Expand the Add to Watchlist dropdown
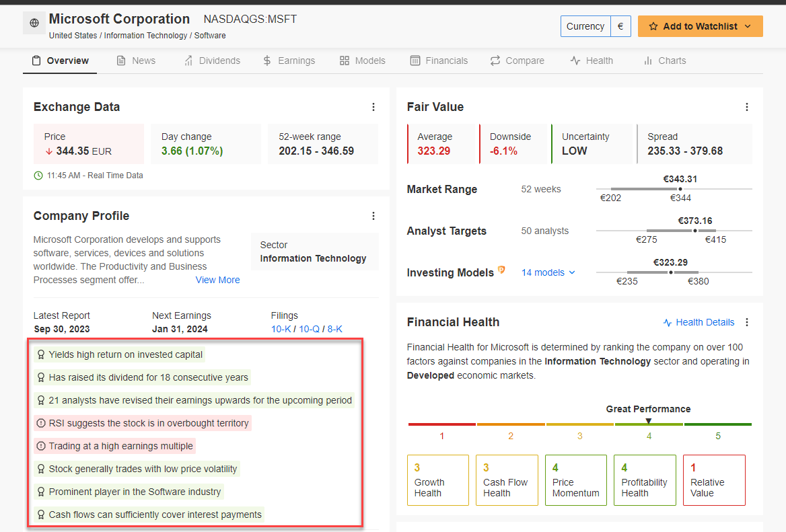786x532 pixels. point(748,26)
